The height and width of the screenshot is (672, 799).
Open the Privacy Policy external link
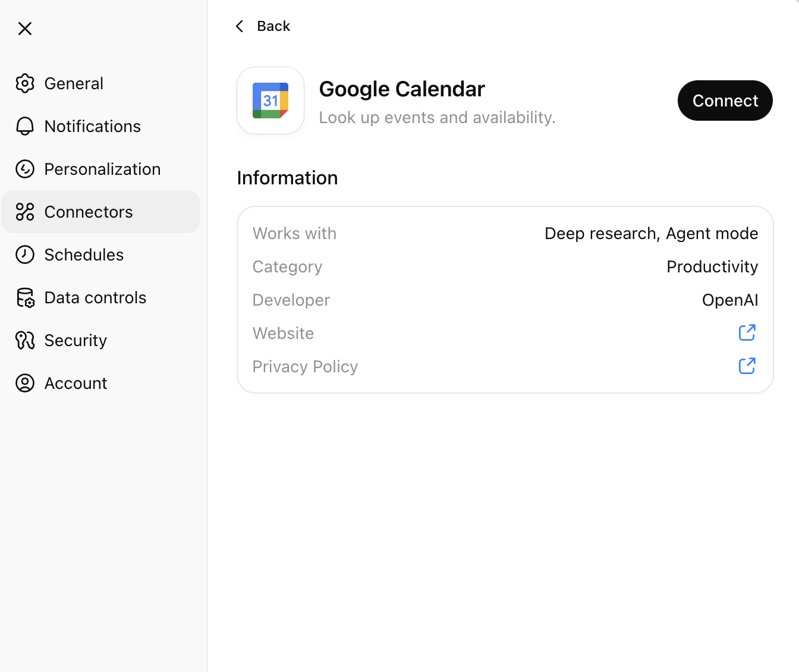[x=747, y=366]
